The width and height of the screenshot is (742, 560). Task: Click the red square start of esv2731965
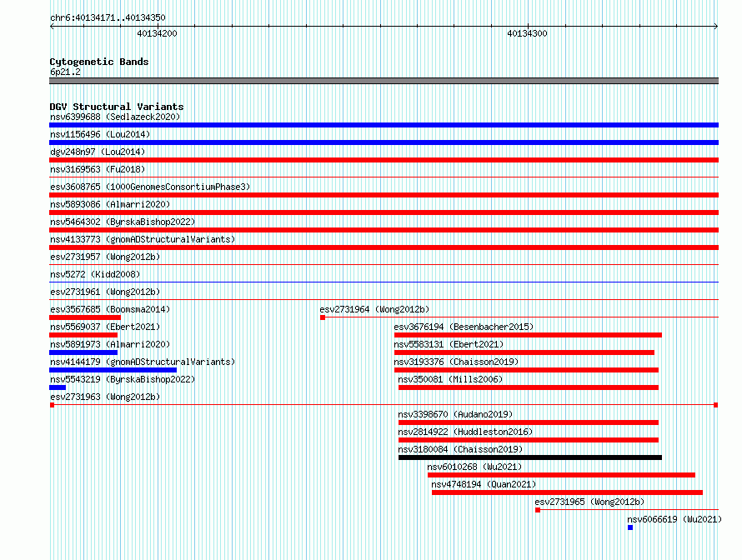pyautogui.click(x=538, y=510)
